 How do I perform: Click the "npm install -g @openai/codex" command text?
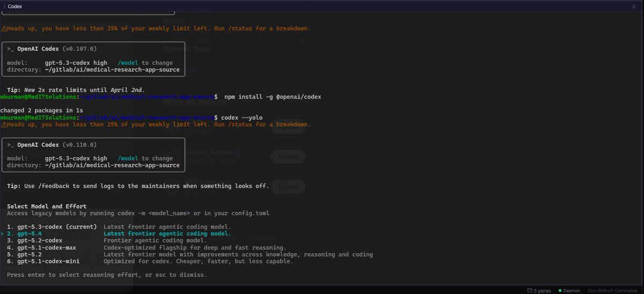(273, 97)
